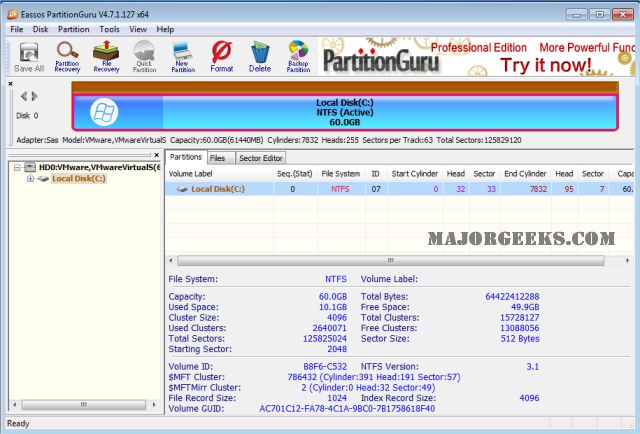Click the drive icon in partition table row
Screen dimensions: 640x434
click(x=182, y=189)
